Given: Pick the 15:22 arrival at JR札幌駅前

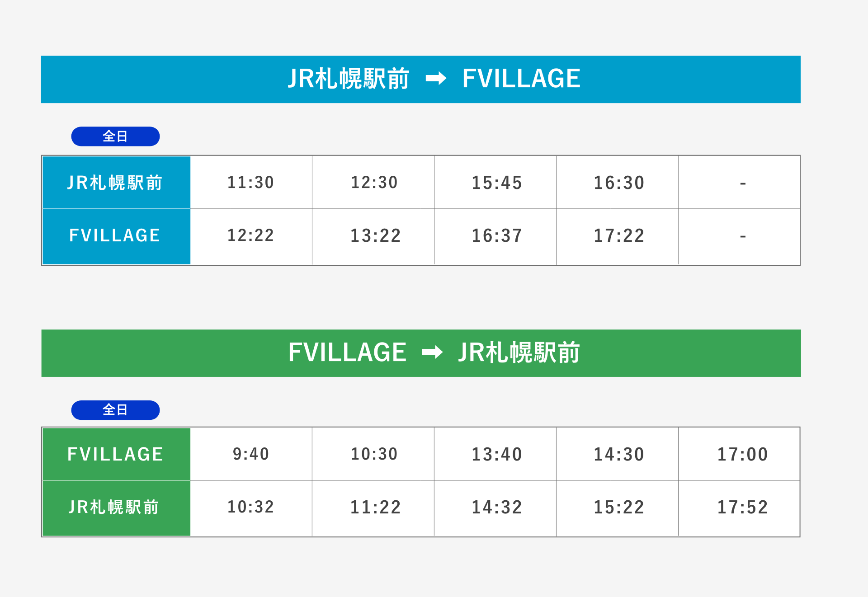Looking at the screenshot, I should click(619, 508).
